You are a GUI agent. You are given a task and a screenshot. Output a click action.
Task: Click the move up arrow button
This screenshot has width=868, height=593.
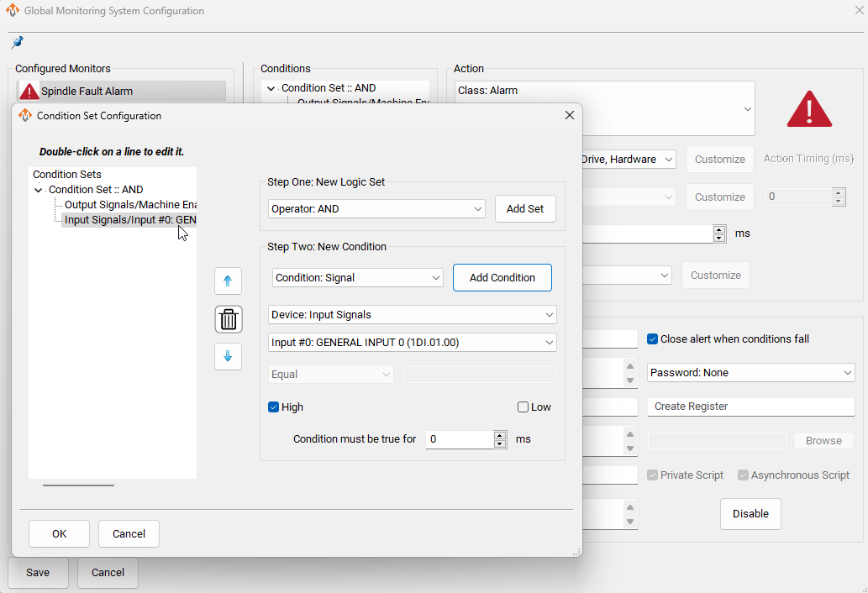pos(228,281)
